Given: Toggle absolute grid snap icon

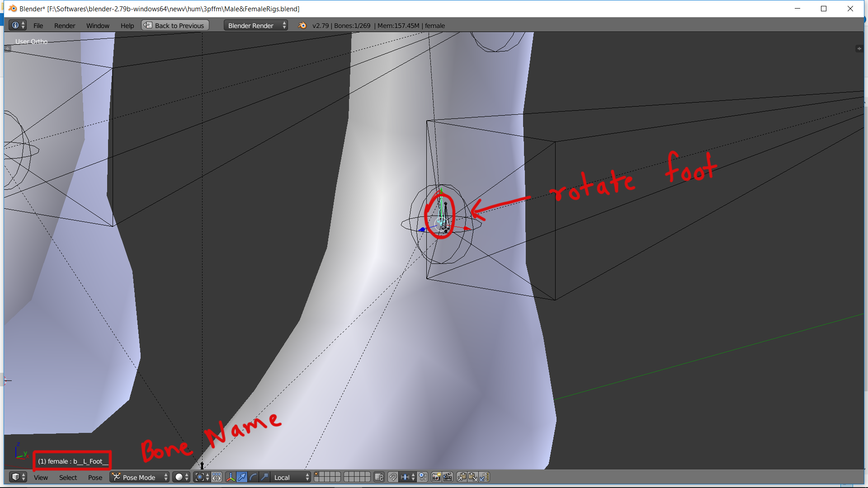Looking at the screenshot, I should pyautogui.click(x=423, y=477).
